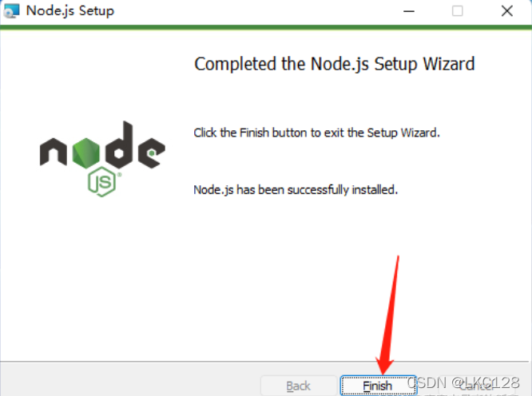Click the letter d of node logo
The height and width of the screenshot is (396, 532).
coord(119,145)
